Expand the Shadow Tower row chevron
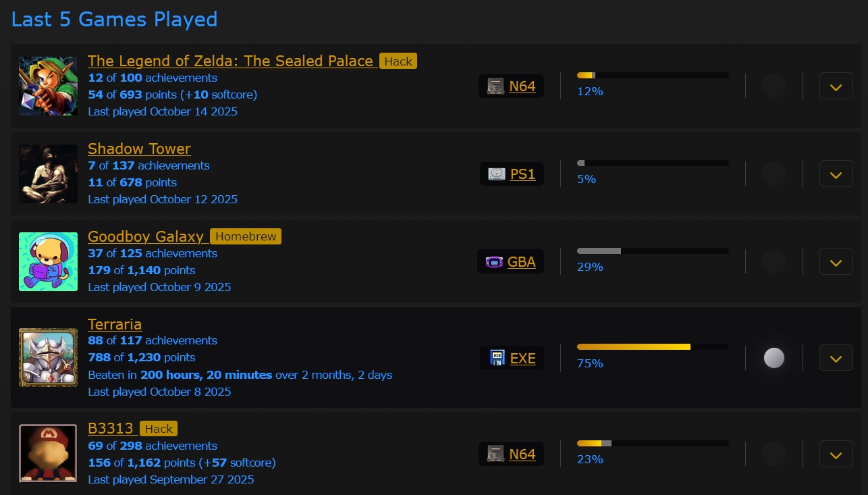The width and height of the screenshot is (868, 495). pyautogui.click(x=836, y=174)
